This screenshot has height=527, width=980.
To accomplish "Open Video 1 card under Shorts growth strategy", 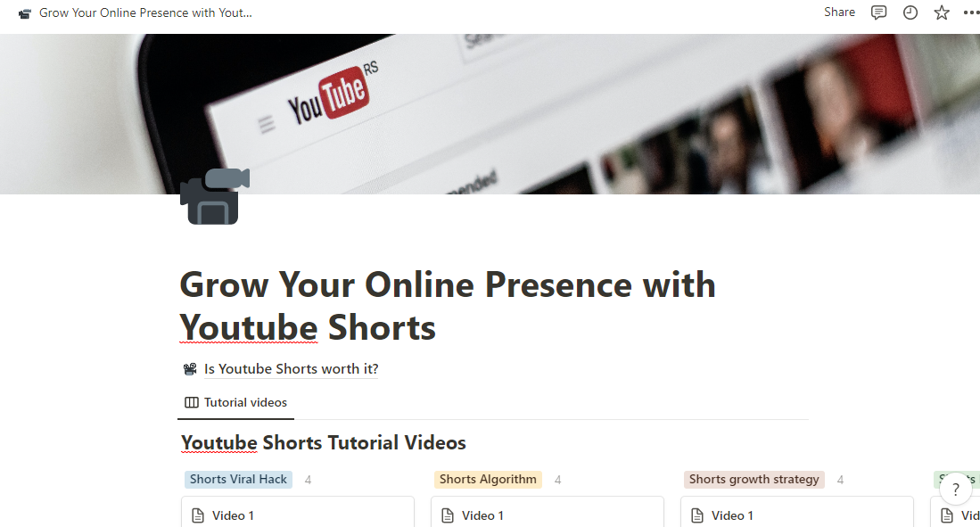I will click(797, 513).
